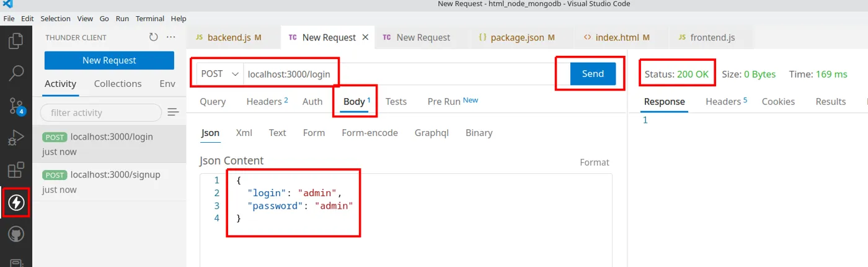Open the activity filter menu icon

[x=173, y=112]
